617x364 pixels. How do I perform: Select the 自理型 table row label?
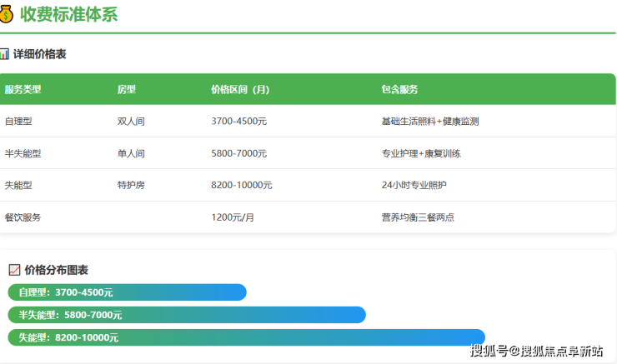coord(18,122)
